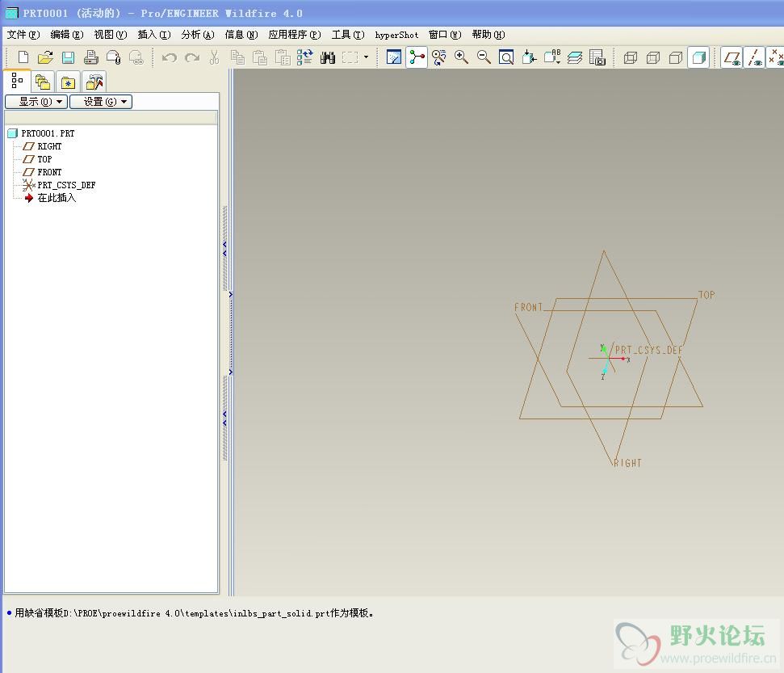
Task: Click the Paste clipboard icon
Action: [x=259, y=57]
